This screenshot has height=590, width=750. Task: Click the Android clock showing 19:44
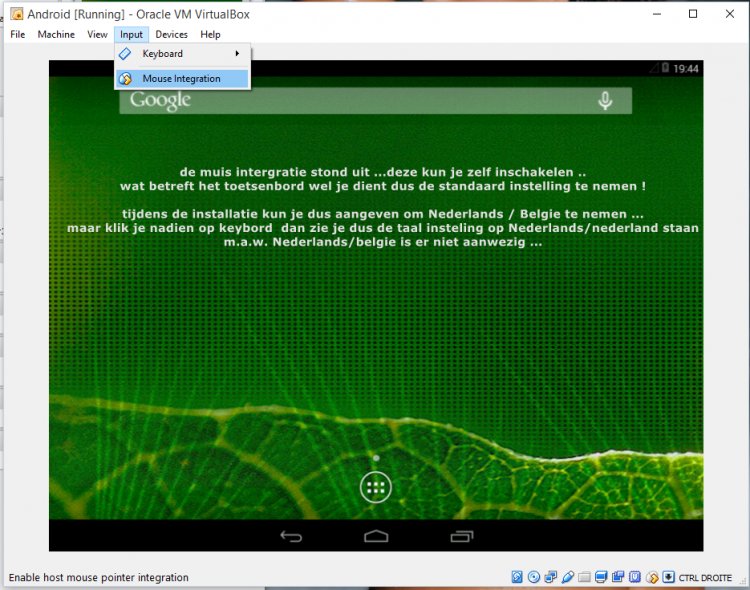point(686,69)
